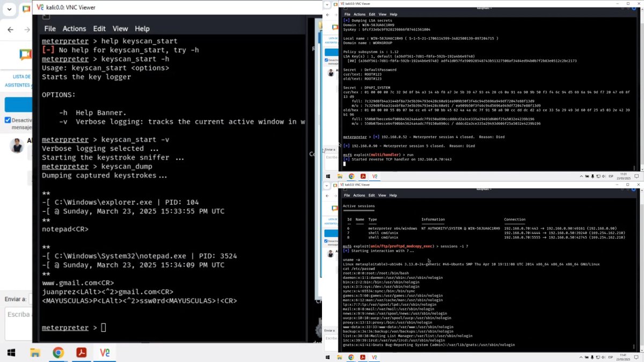Open notification center beside 11:41 clock
Image resolution: width=644 pixels, height=362 pixels.
[x=636, y=357]
